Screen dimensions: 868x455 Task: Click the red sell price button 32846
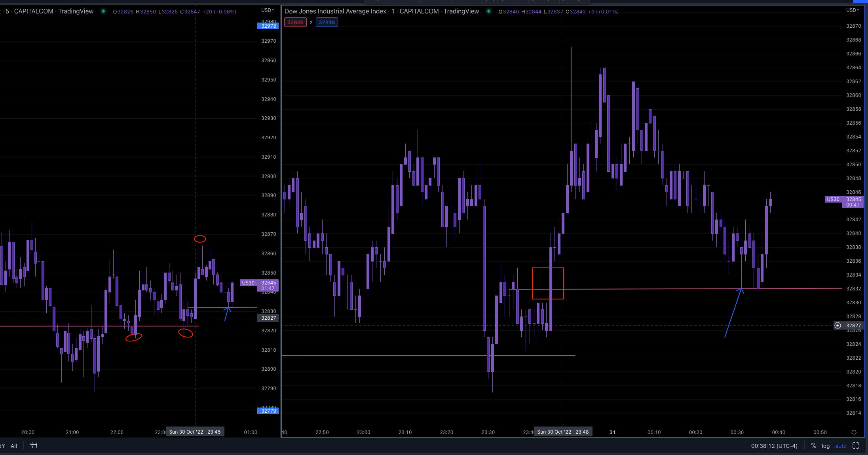(x=295, y=22)
